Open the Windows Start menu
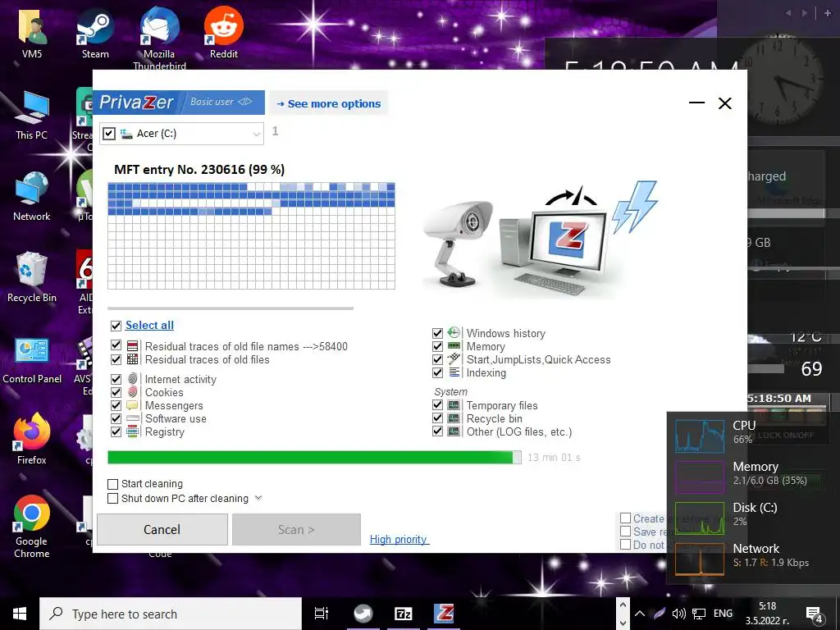This screenshot has width=840, height=630. 20,614
